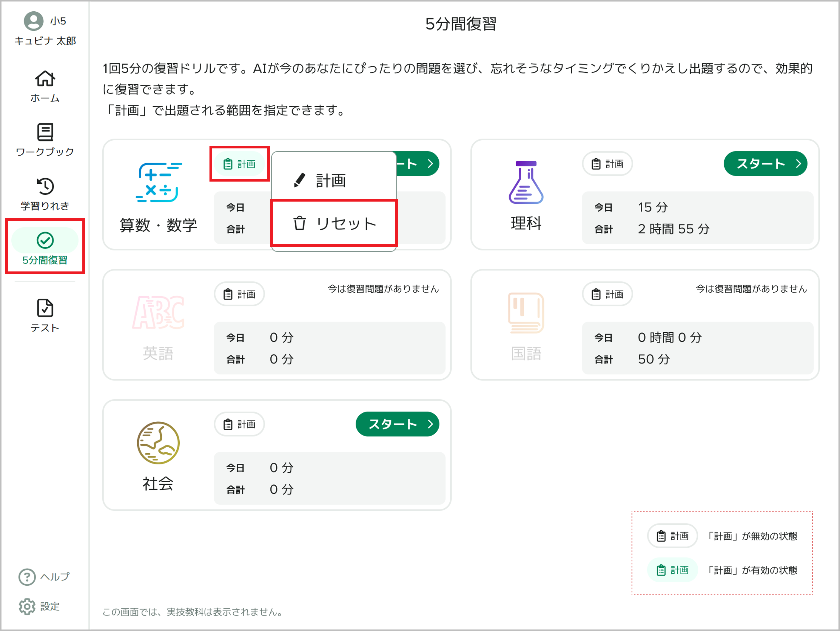Viewport: 840px width, 631px height.
Task: Open 計画 dropdown on 英語 card
Action: click(239, 294)
